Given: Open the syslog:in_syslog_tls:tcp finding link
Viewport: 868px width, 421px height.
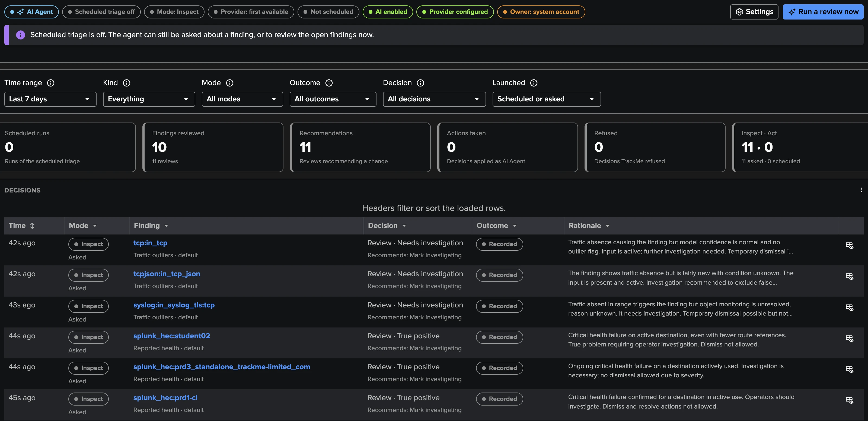Looking at the screenshot, I should click(174, 305).
